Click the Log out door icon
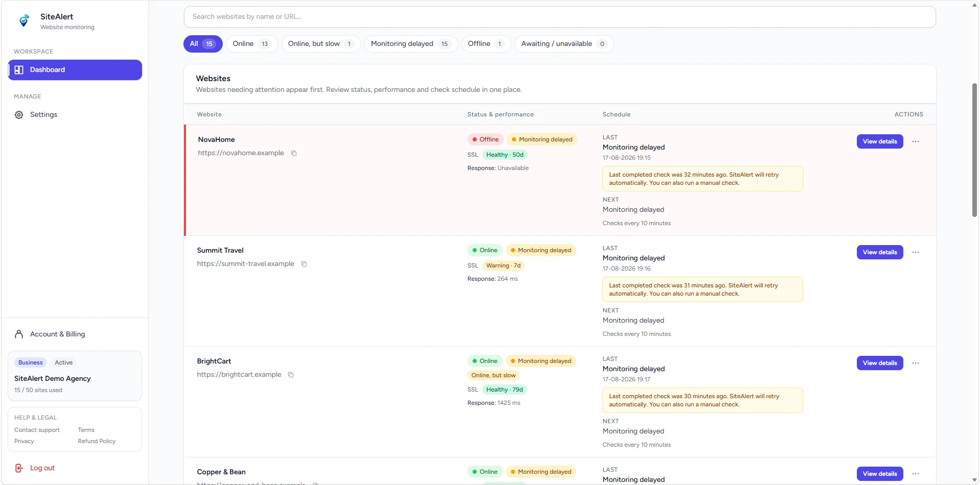 click(19, 468)
